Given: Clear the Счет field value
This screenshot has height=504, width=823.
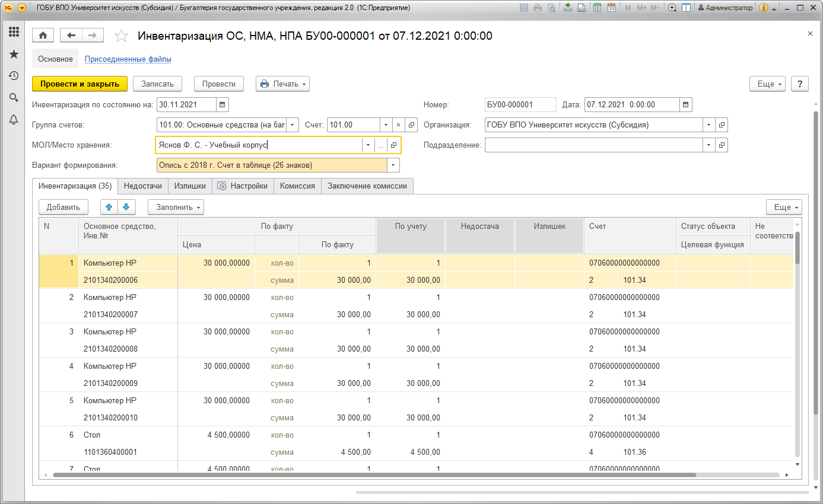Looking at the screenshot, I should (x=399, y=125).
